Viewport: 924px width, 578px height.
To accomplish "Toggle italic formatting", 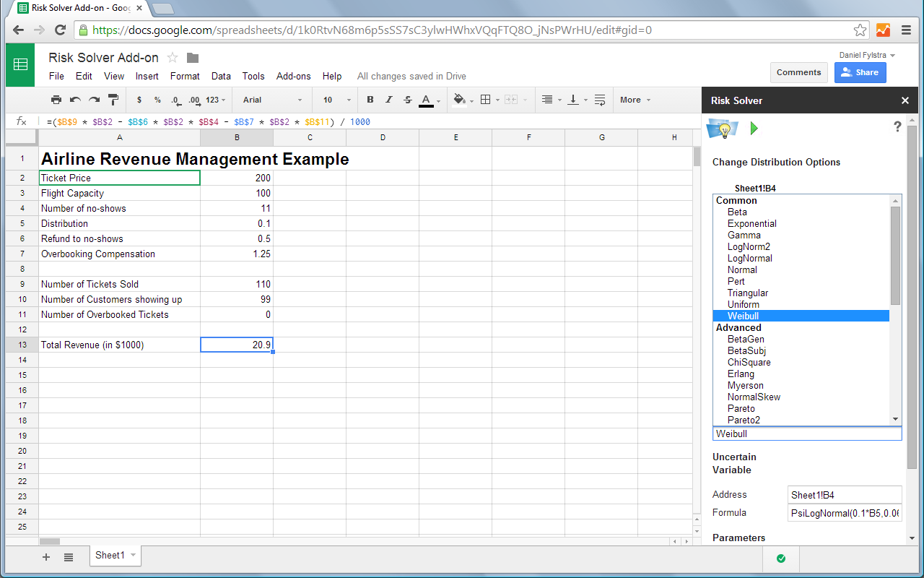I will click(x=389, y=100).
